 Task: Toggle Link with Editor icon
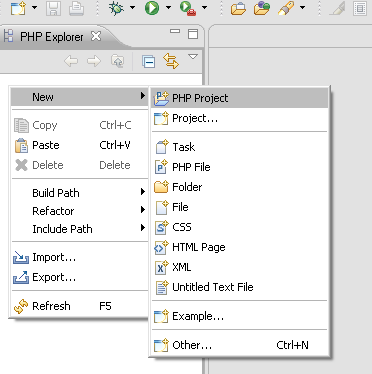pos(171,61)
